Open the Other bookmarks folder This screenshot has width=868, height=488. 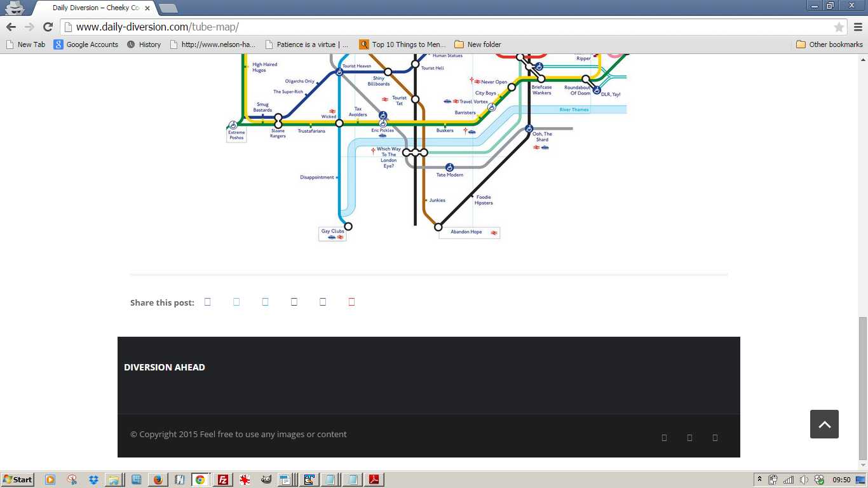point(829,44)
